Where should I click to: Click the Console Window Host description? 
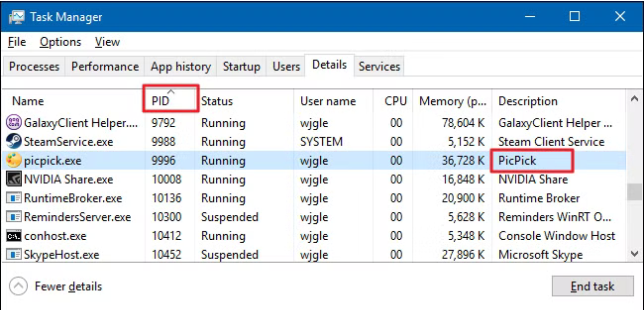tap(557, 236)
